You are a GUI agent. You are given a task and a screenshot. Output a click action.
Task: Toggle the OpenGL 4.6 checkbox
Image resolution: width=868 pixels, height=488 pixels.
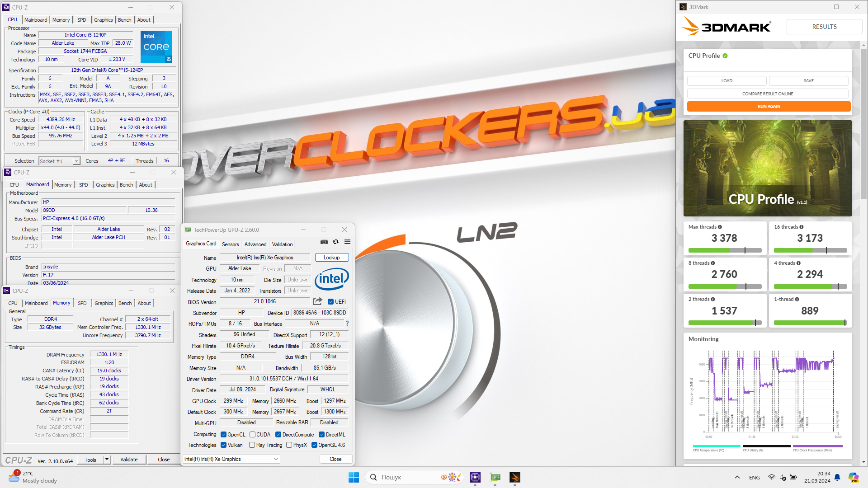click(x=314, y=445)
